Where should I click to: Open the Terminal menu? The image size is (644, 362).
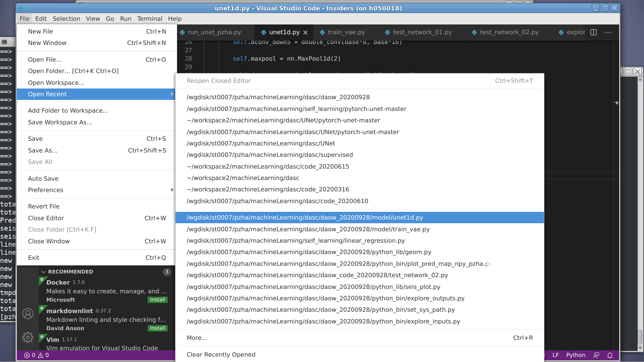tap(149, 19)
